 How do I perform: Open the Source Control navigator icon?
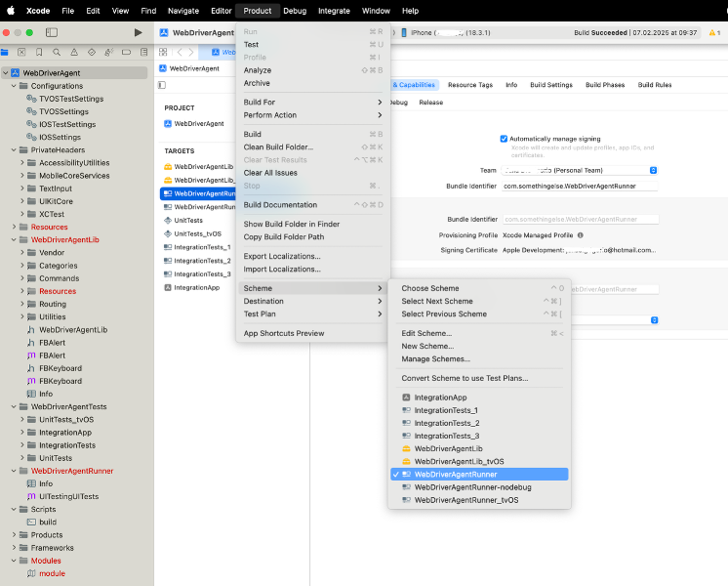21,52
